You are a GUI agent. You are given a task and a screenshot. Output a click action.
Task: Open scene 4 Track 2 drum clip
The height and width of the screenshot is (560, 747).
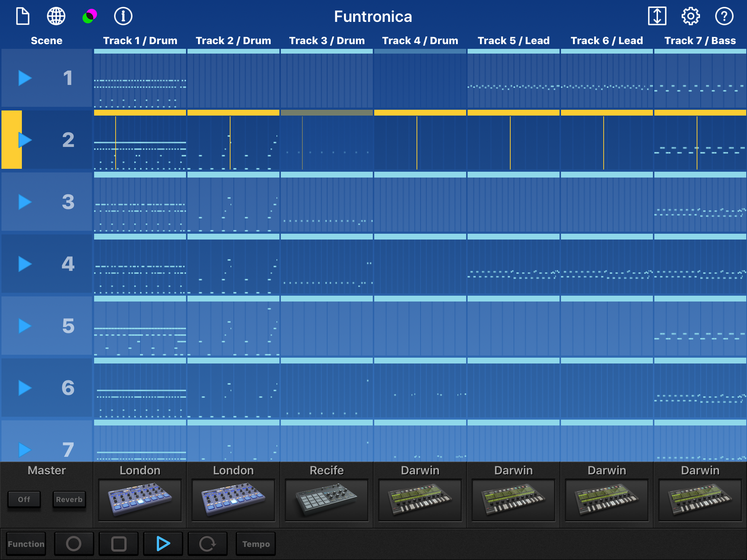pyautogui.click(x=233, y=264)
